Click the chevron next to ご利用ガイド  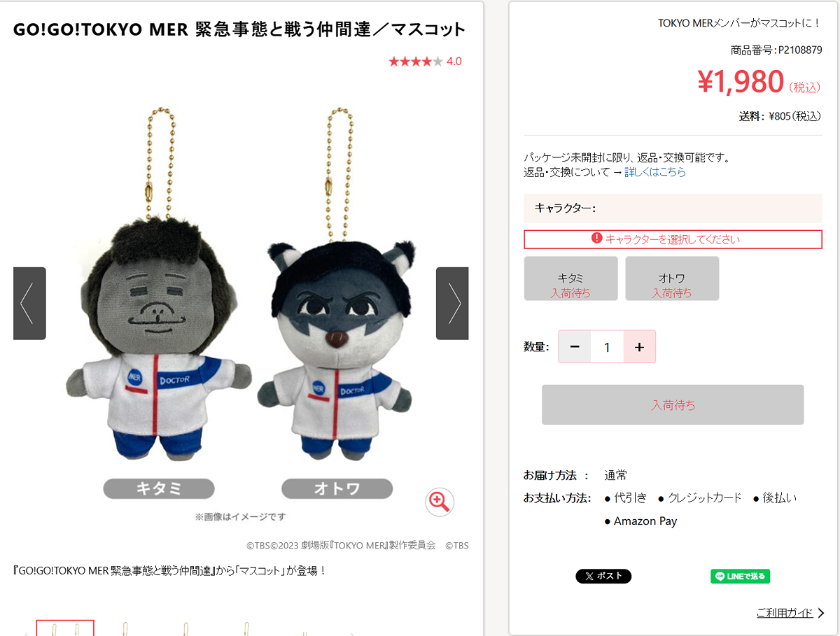pyautogui.click(x=820, y=614)
